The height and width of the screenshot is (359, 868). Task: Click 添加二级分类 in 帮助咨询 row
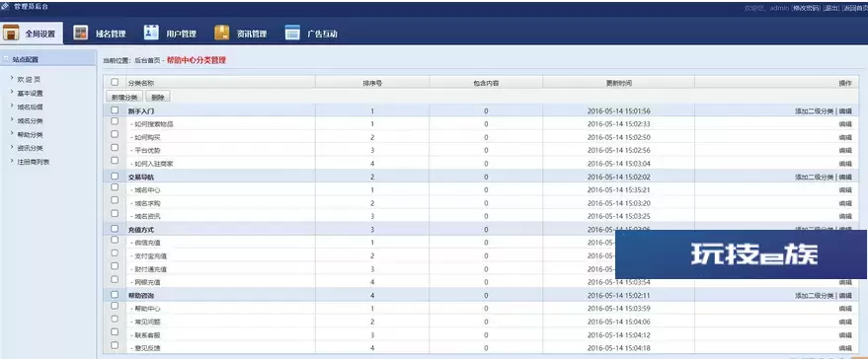(815, 296)
